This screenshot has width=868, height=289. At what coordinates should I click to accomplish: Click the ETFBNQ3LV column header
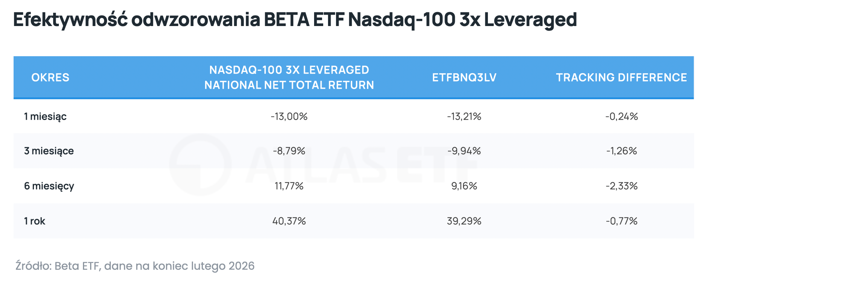tap(464, 77)
